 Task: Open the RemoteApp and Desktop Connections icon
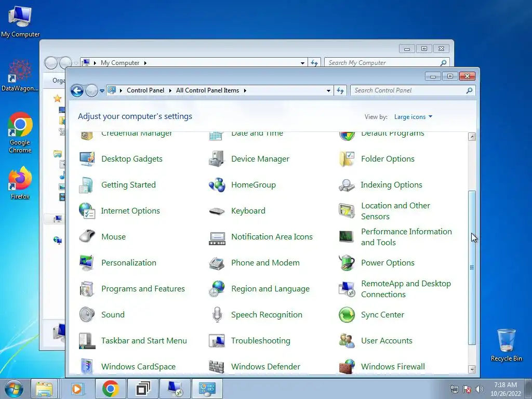pos(347,289)
